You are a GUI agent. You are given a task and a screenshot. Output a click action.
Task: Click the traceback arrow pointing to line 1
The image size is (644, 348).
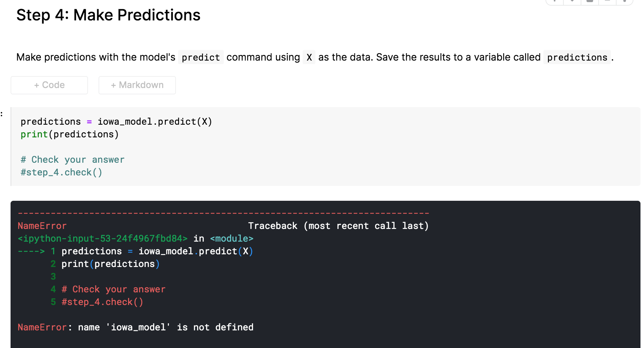[x=31, y=251]
